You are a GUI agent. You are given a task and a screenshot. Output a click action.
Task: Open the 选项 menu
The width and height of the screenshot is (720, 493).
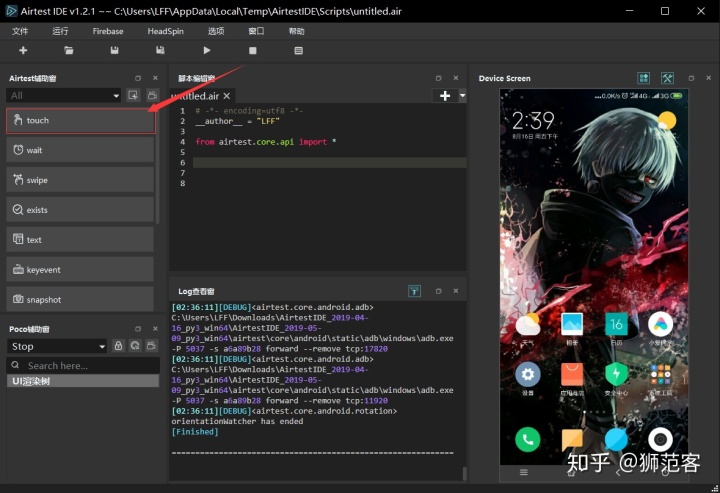pos(216,31)
